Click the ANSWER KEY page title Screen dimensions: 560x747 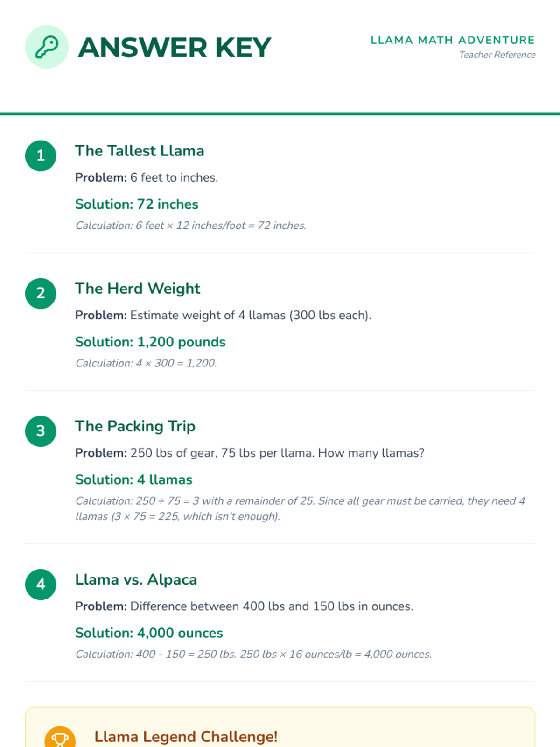(x=175, y=48)
